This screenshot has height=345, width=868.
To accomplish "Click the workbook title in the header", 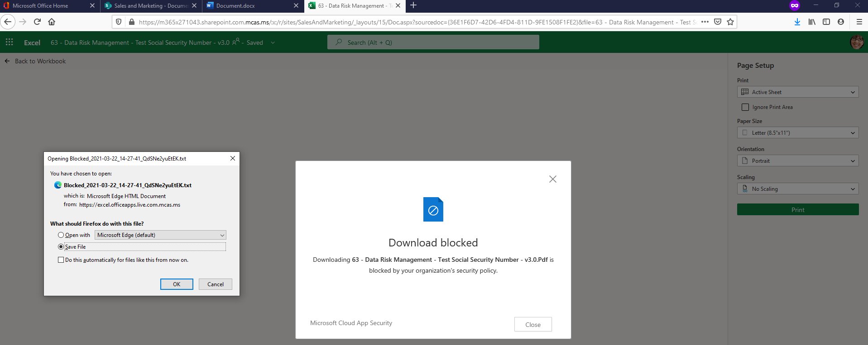I will point(140,43).
